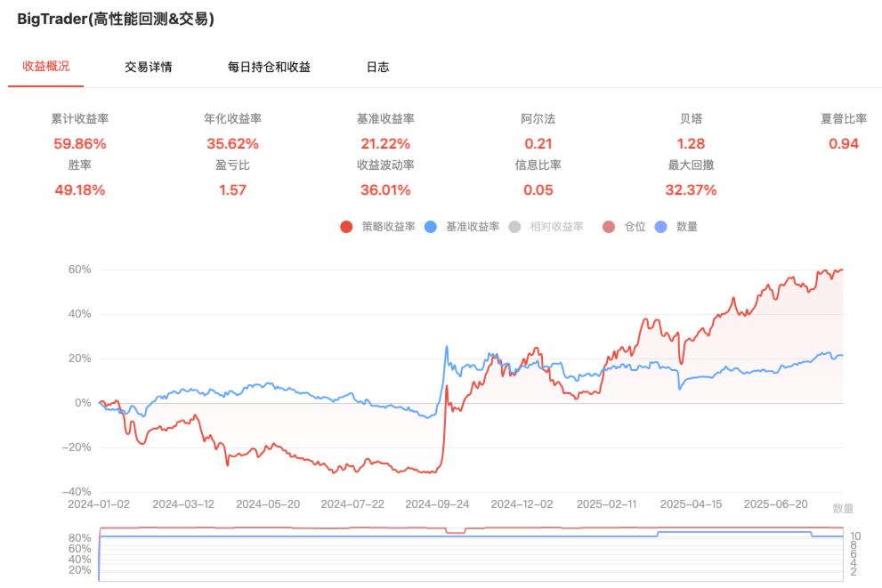Show the 相对收益率 series via label
Image resolution: width=882 pixels, height=588 pixels.
click(x=556, y=227)
